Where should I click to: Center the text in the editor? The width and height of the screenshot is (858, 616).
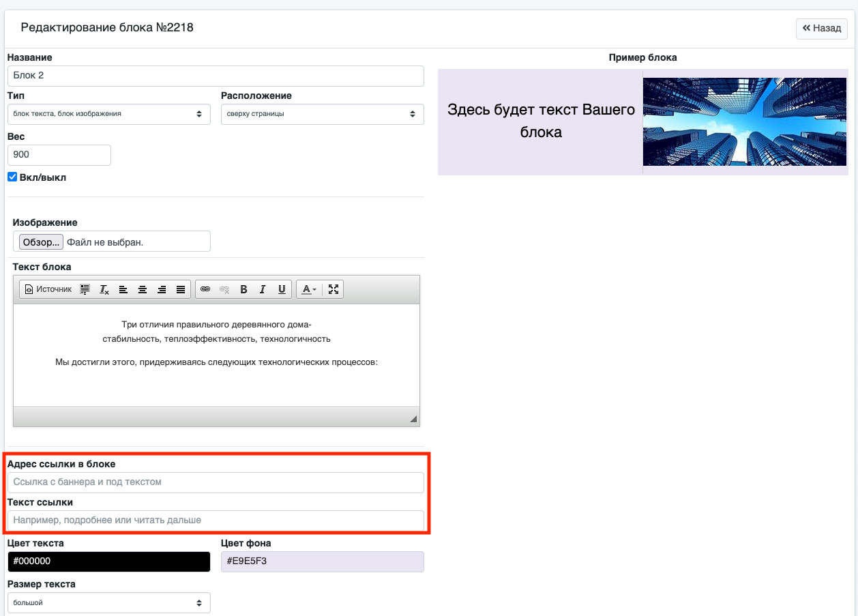click(x=143, y=289)
